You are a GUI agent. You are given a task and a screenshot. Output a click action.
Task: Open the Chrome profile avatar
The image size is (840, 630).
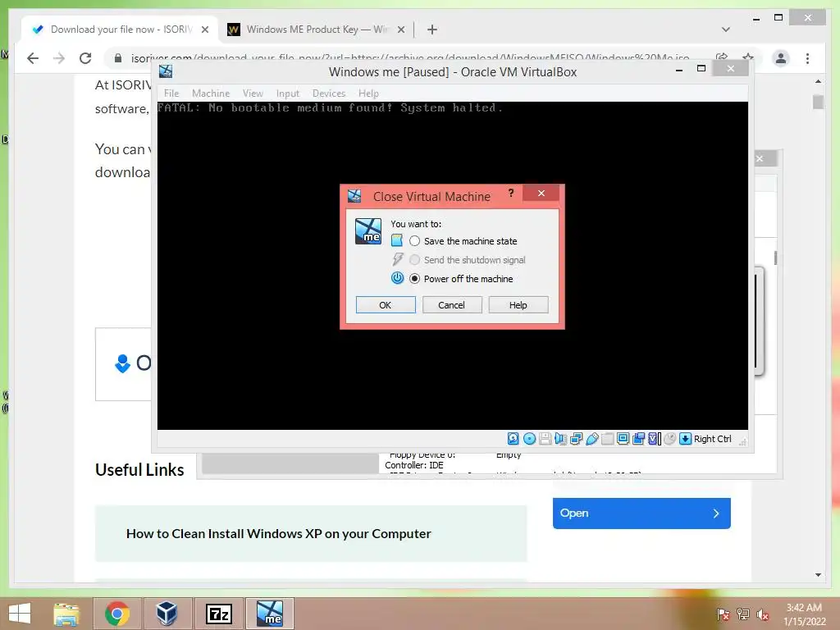(781, 58)
